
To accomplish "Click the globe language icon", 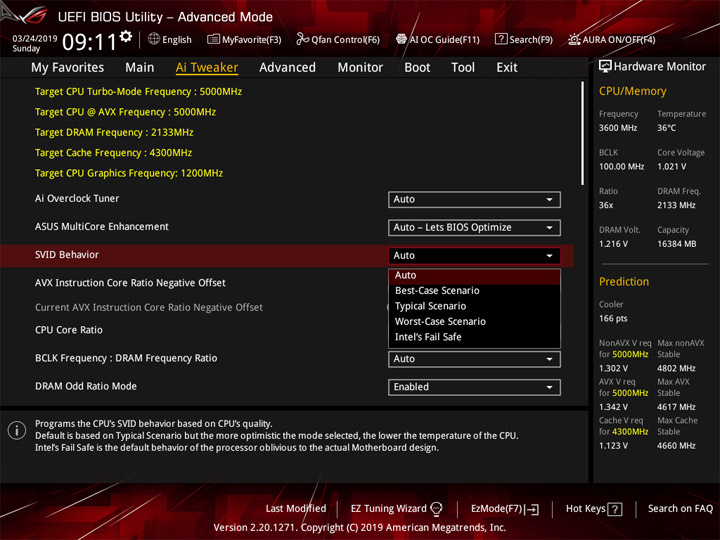I will point(154,39).
